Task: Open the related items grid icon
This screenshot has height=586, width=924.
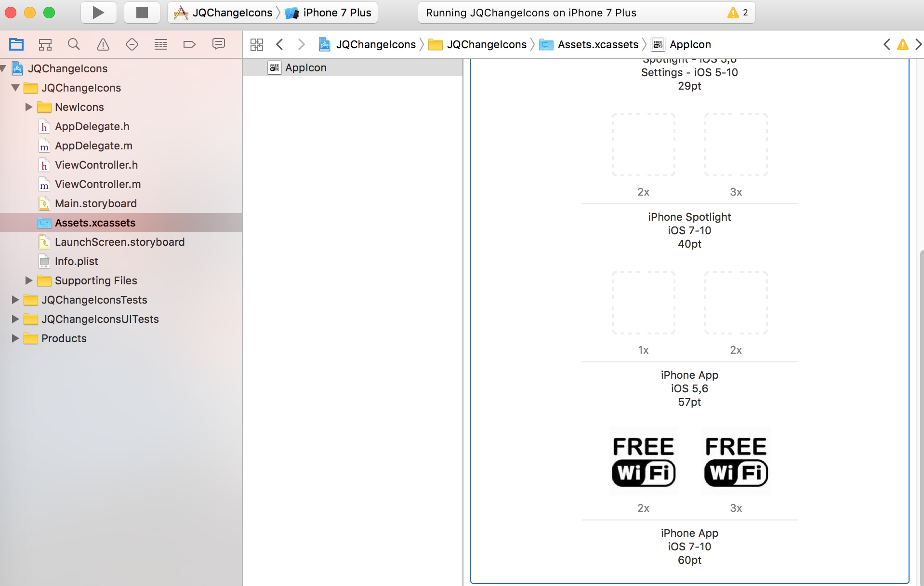Action: point(257,44)
